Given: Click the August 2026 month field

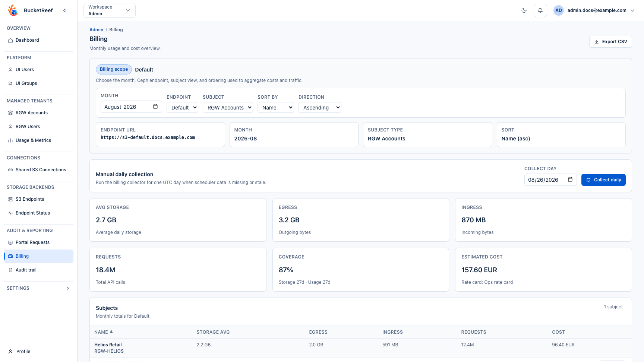Looking at the screenshot, I should click(x=131, y=107).
